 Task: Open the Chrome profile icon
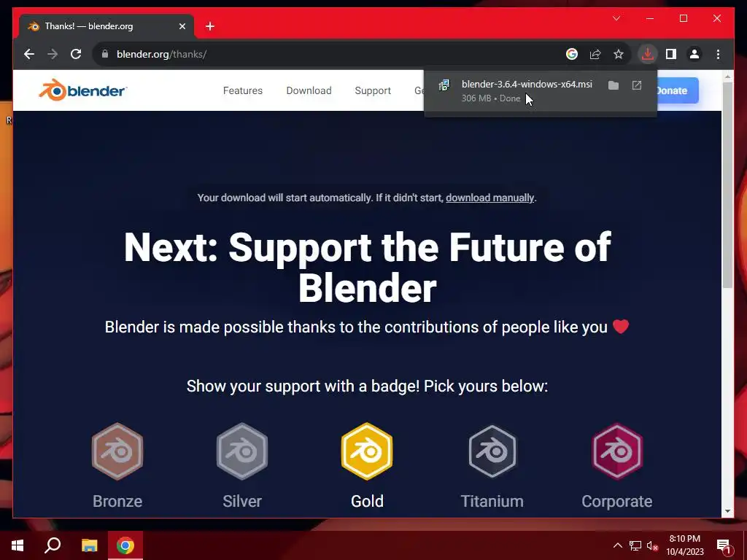(694, 54)
